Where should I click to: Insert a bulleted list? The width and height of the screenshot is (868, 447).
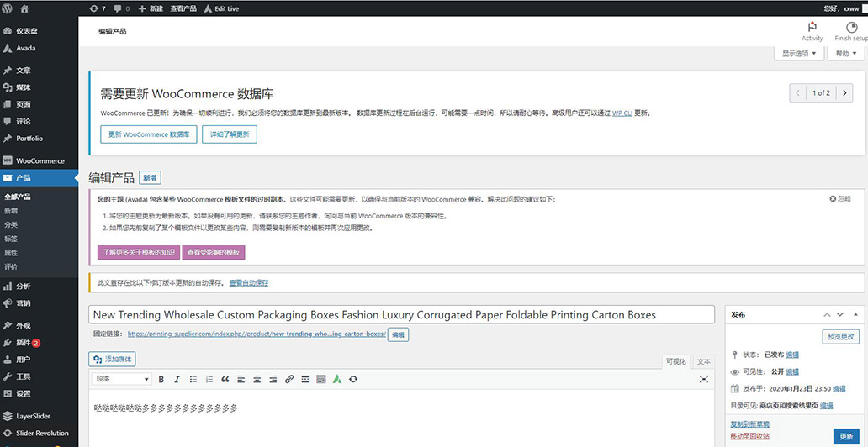[x=193, y=380]
